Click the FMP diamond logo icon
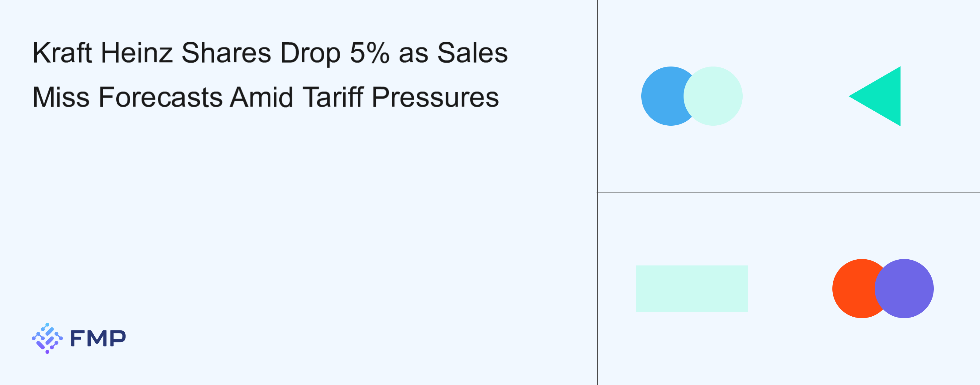 point(47,338)
